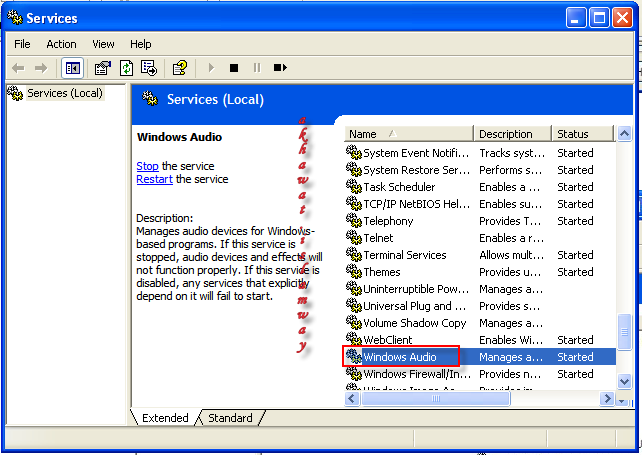Click the Services icon in title bar
This screenshot has height=455, width=642.
pos(15,17)
